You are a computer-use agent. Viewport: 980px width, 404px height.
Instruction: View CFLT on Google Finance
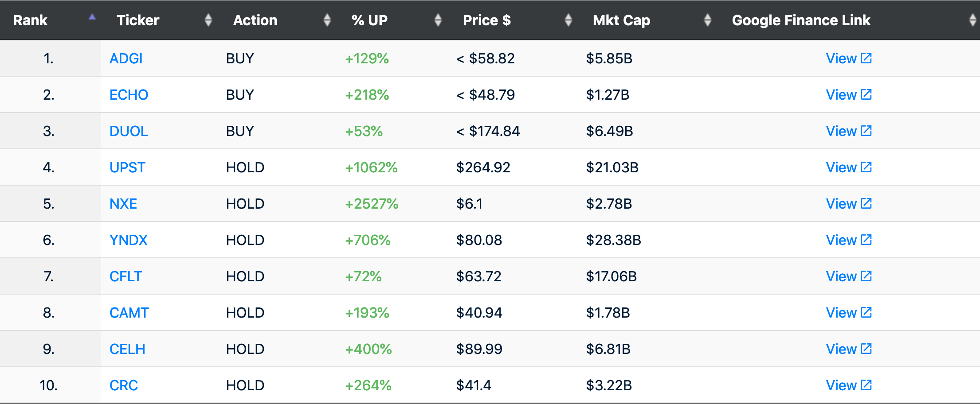tap(841, 276)
